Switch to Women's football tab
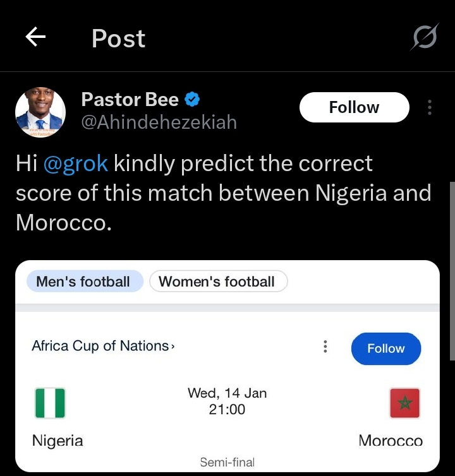Viewport: 455px width, 476px height. point(217,282)
